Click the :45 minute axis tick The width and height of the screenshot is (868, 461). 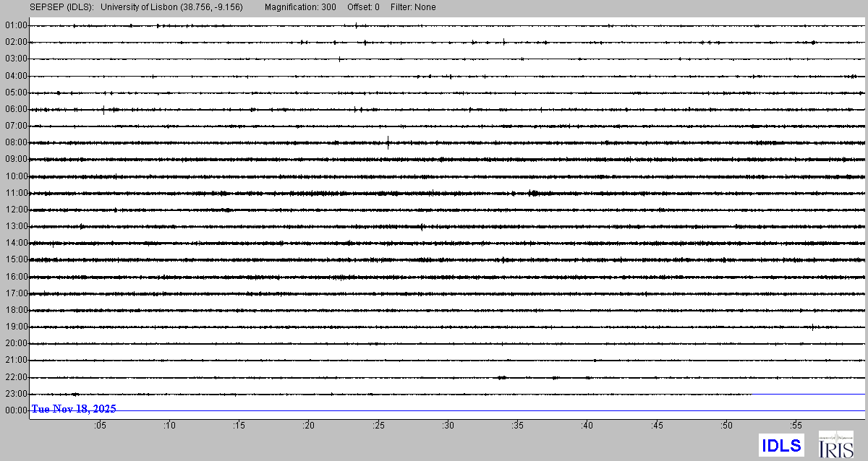point(657,426)
